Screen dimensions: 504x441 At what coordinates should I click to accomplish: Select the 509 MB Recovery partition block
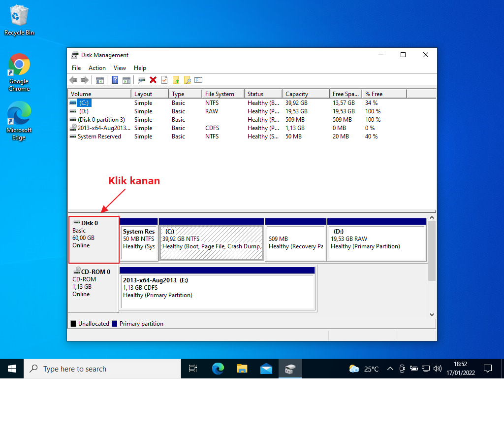[x=296, y=240]
